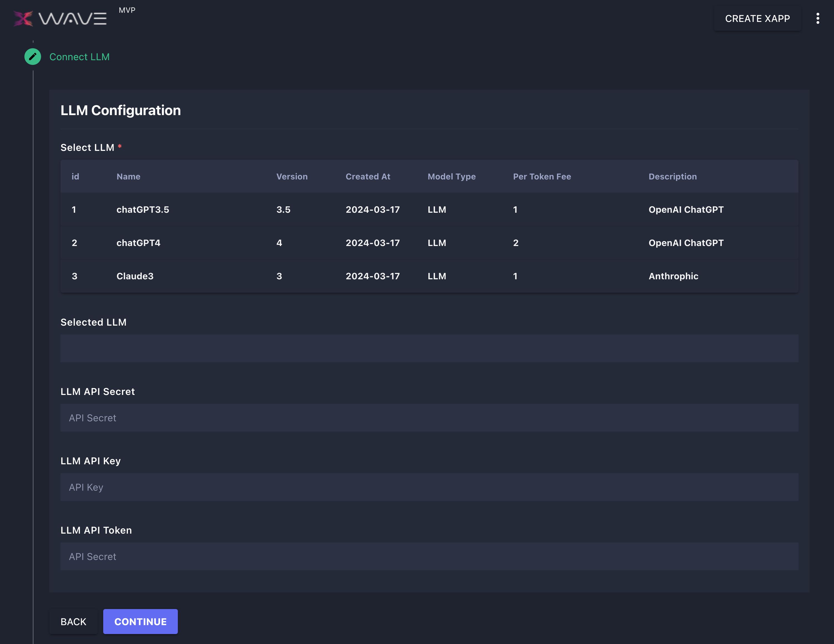Click the Connect LLM step pencil icon
This screenshot has width=834, height=644.
tap(33, 57)
